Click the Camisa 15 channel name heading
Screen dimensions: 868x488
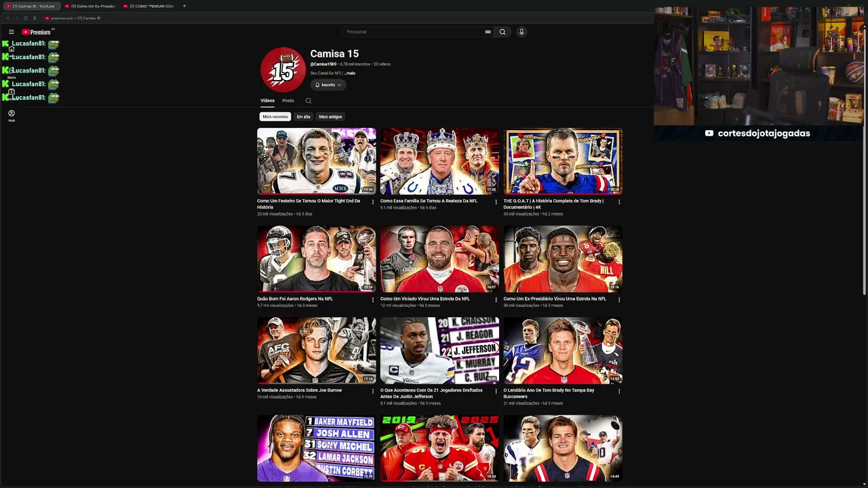[x=334, y=54]
